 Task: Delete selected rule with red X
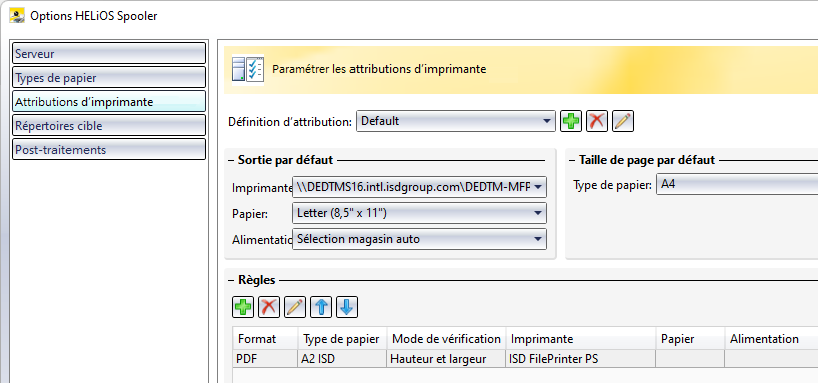(269, 307)
